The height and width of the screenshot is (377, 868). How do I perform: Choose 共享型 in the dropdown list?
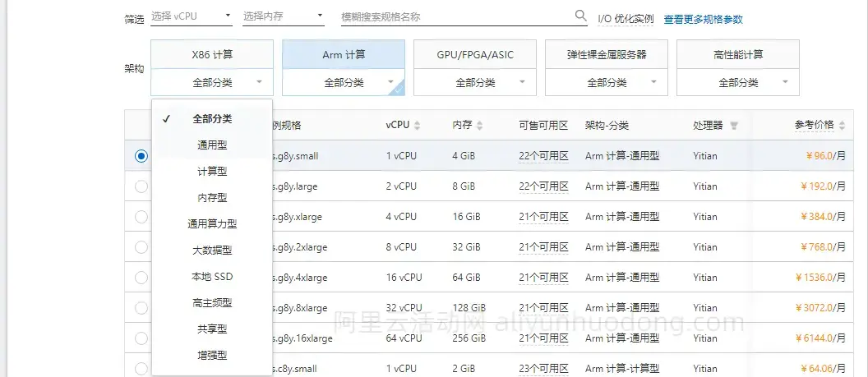[212, 329]
